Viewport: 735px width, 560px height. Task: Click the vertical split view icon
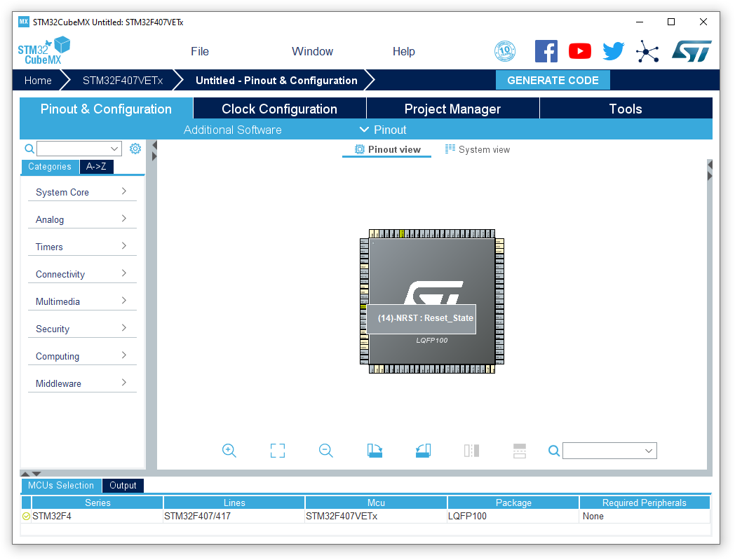471,451
